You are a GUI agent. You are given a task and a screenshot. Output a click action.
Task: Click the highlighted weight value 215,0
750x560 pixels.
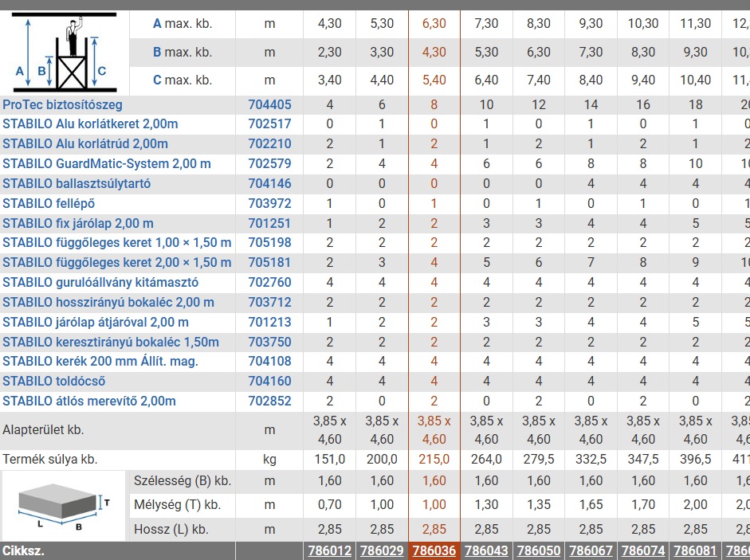click(x=434, y=460)
